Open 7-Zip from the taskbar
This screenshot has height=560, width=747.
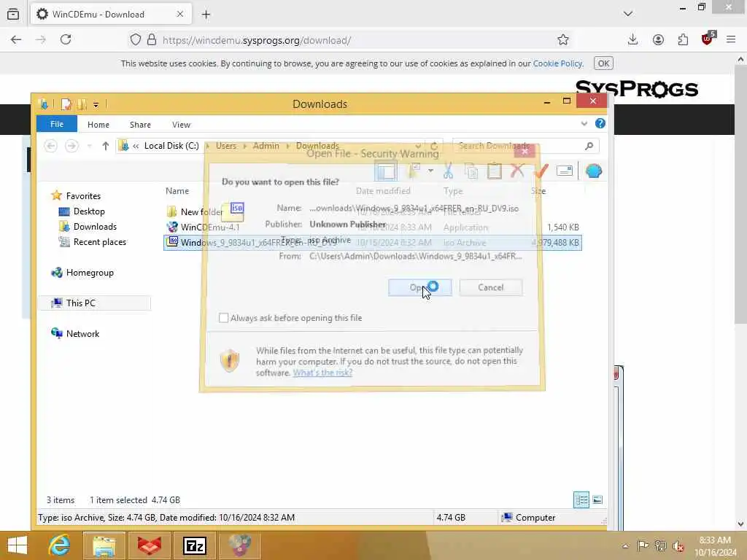[195, 545]
